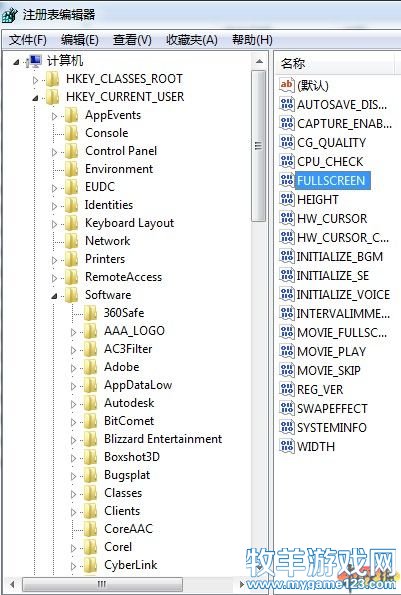Collapse the HKEY_CURRENT_USER branch
The width and height of the screenshot is (401, 595).
(35, 98)
